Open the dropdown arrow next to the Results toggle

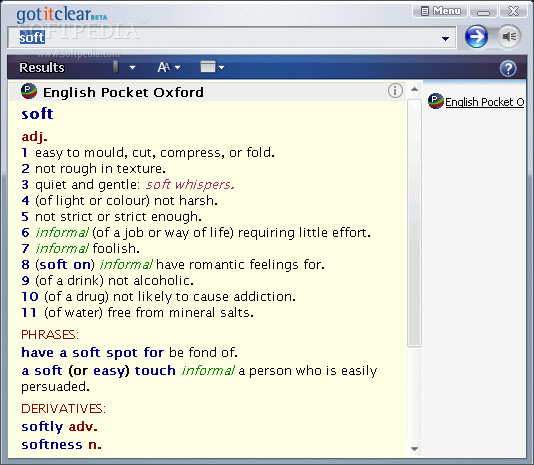click(x=132, y=67)
